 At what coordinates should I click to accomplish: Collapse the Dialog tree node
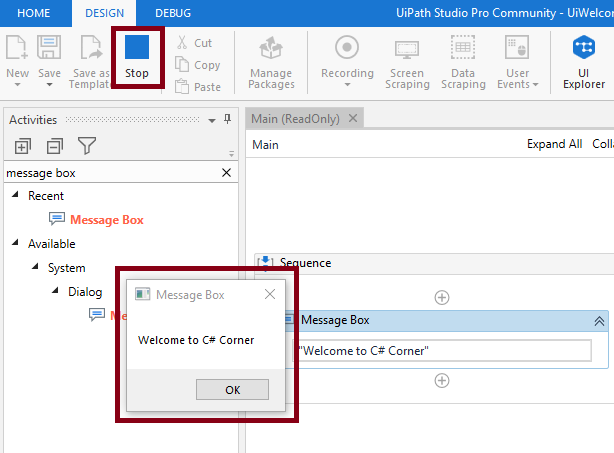coord(55,291)
